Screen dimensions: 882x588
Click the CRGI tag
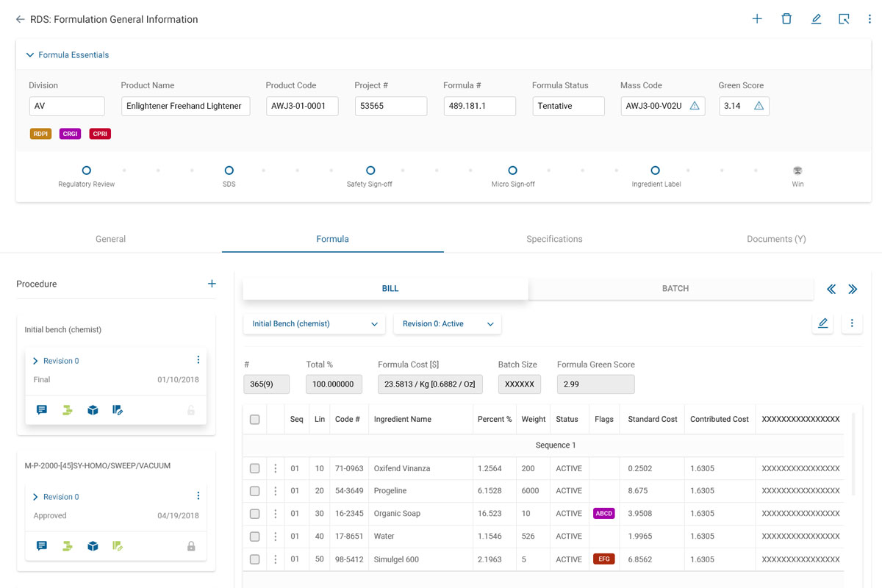70,134
